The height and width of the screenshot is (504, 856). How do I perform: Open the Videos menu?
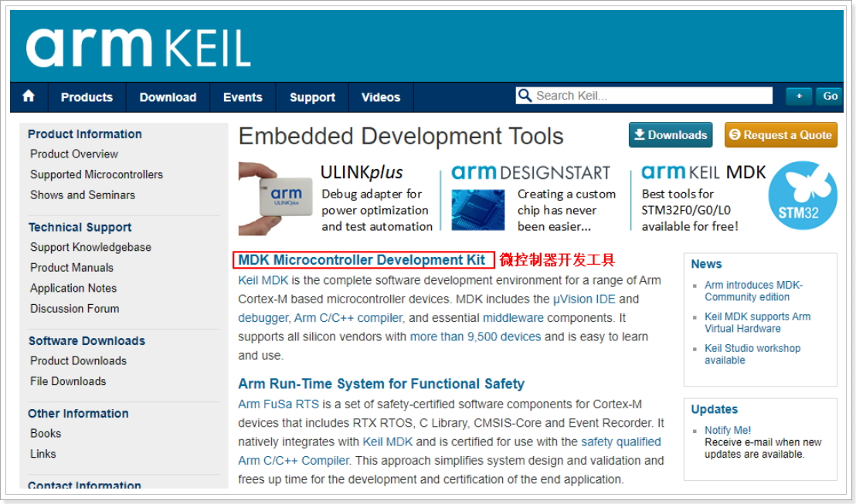381,97
